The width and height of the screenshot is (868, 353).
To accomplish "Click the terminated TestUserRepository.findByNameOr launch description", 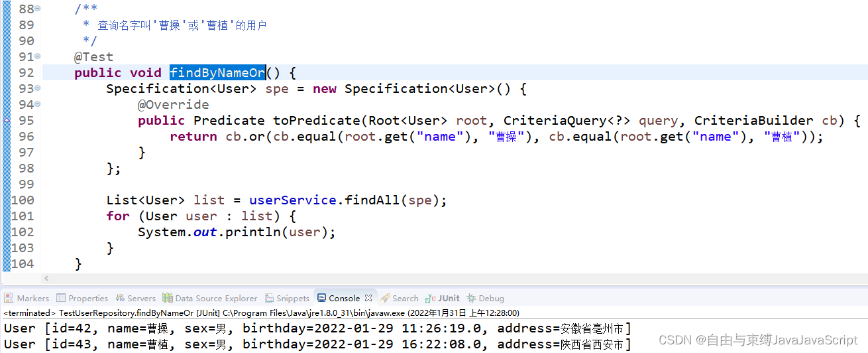I will (261, 313).
